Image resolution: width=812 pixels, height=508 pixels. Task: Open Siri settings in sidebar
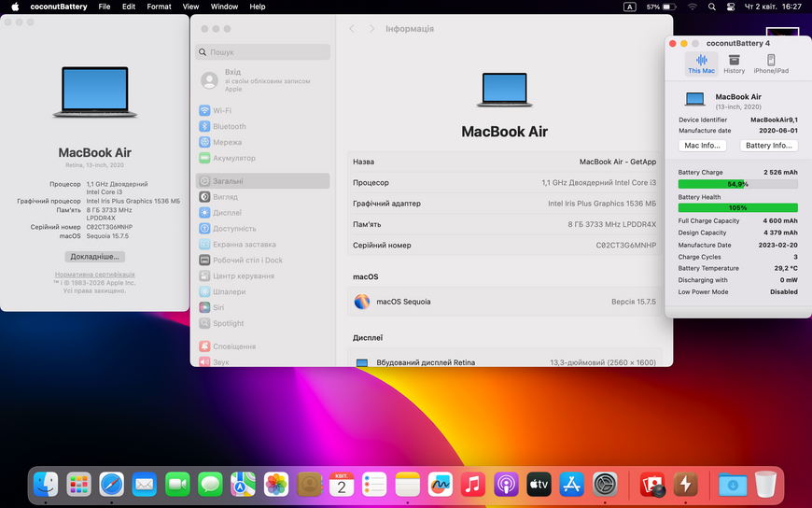coord(262,307)
